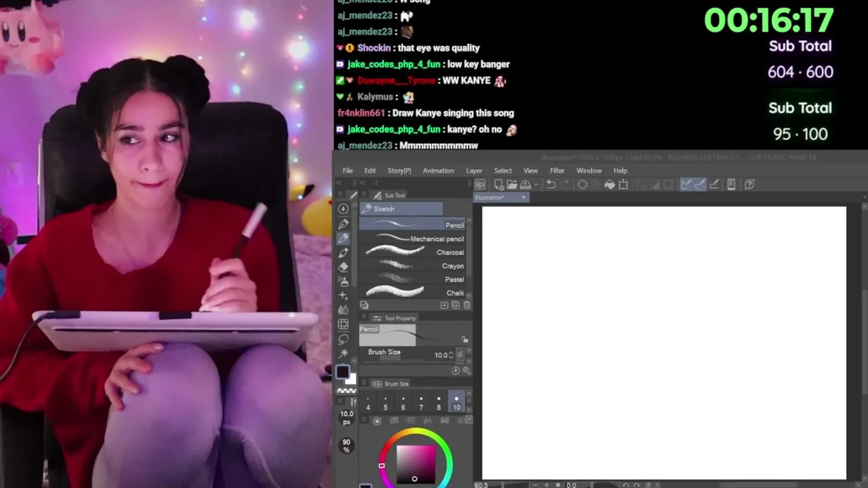The height and width of the screenshot is (488, 868).
Task: Open the File menu
Action: click(347, 171)
